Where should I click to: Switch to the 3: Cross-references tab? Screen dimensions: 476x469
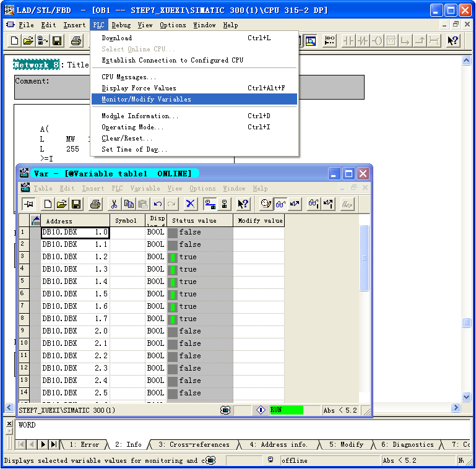(x=194, y=444)
